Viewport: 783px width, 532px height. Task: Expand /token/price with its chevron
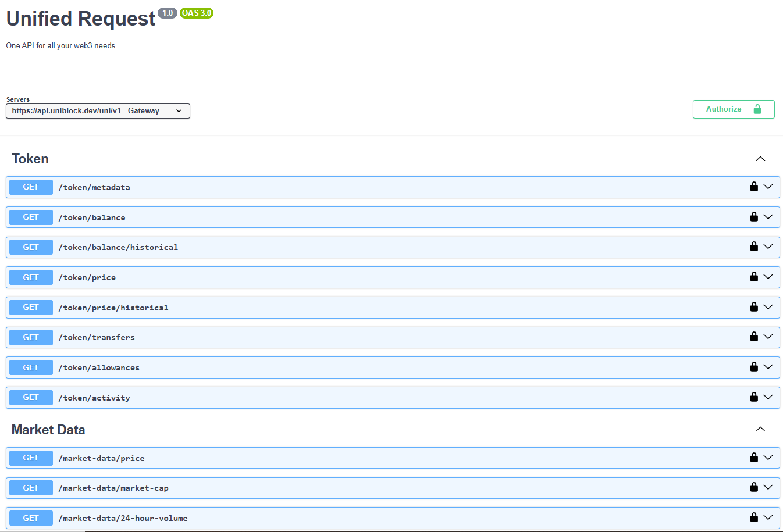(x=768, y=277)
